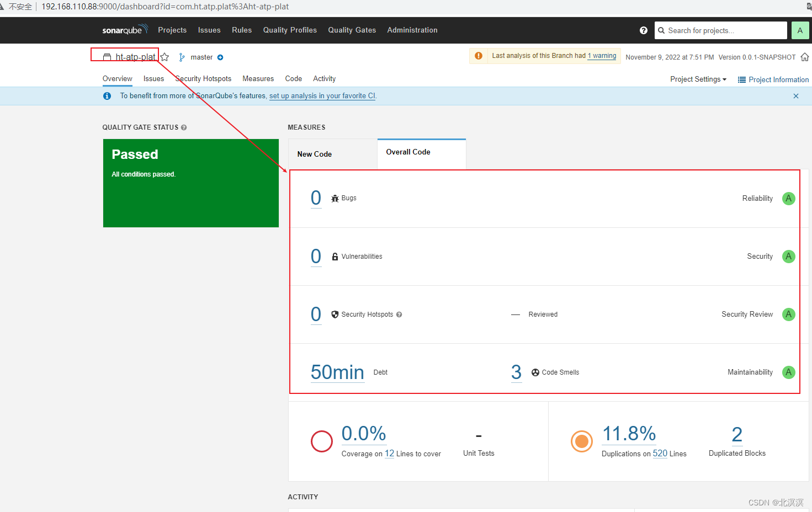Image resolution: width=812 pixels, height=512 pixels.
Task: Switch to the New Code tab
Action: click(x=314, y=154)
